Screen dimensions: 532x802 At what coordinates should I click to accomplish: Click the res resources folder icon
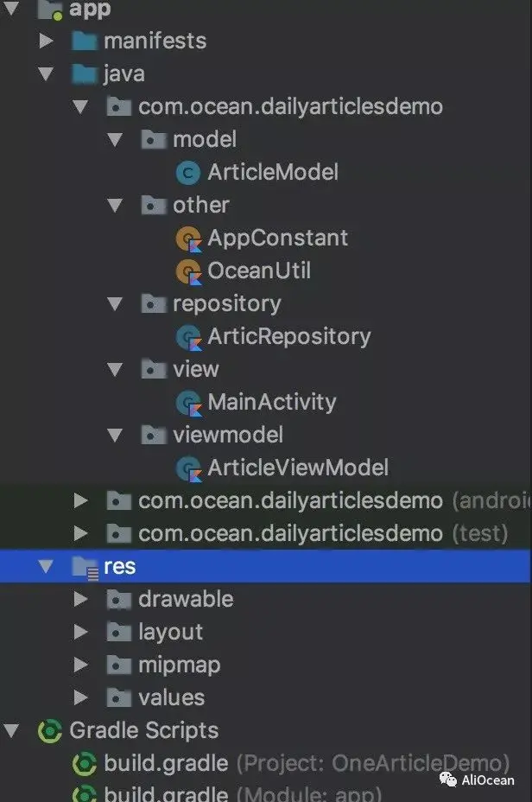click(84, 567)
